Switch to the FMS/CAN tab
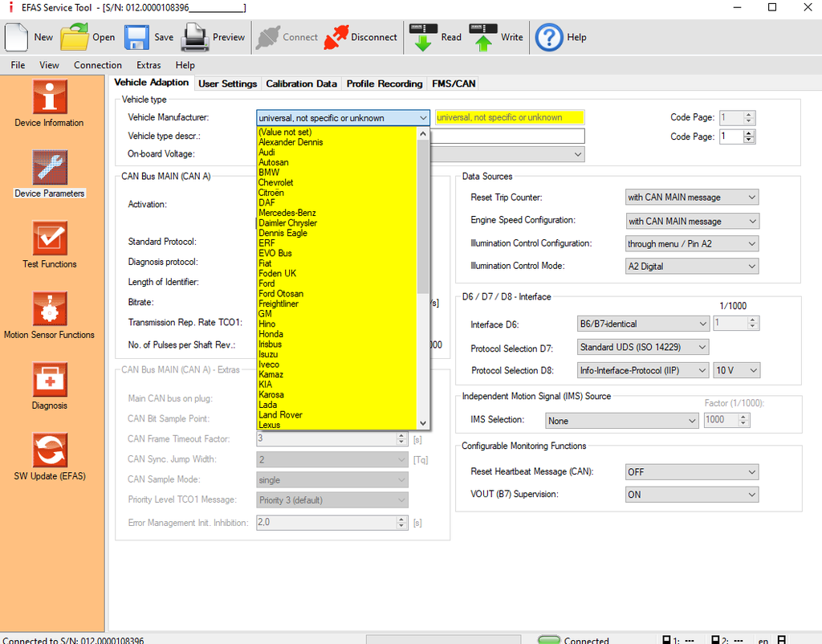Screen dimensions: 822x644 (454, 84)
